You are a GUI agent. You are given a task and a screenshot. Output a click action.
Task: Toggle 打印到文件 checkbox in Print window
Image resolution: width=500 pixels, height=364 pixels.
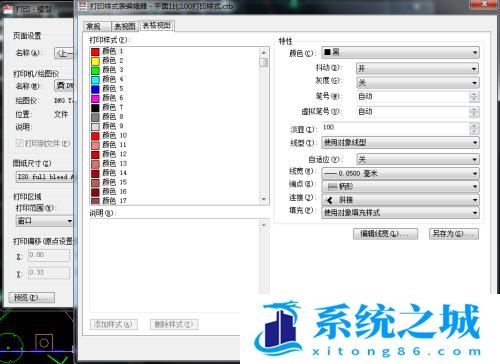(20, 143)
